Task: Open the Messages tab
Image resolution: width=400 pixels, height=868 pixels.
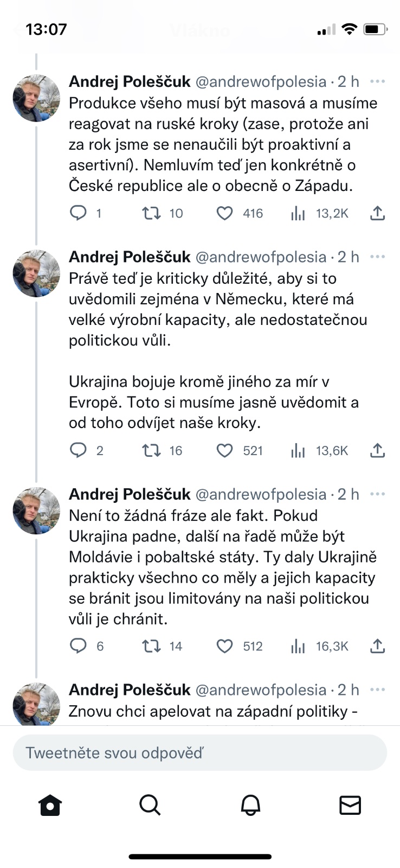Action: tap(350, 805)
